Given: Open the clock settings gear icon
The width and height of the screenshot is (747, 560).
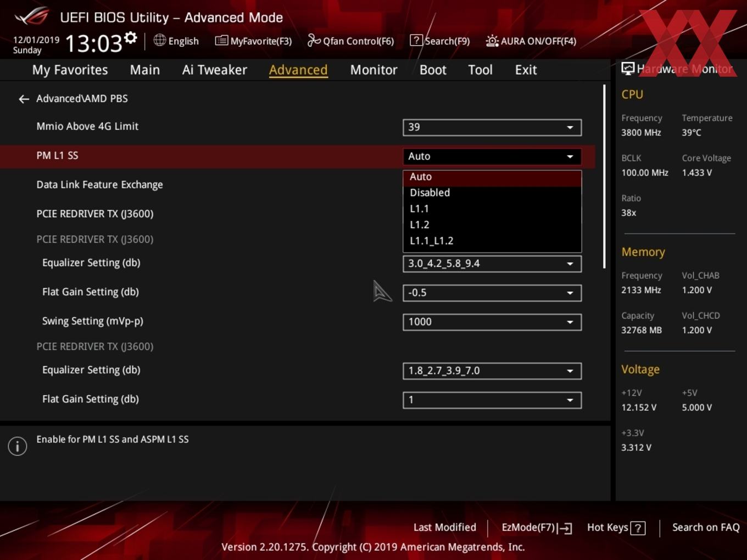Looking at the screenshot, I should point(130,37).
